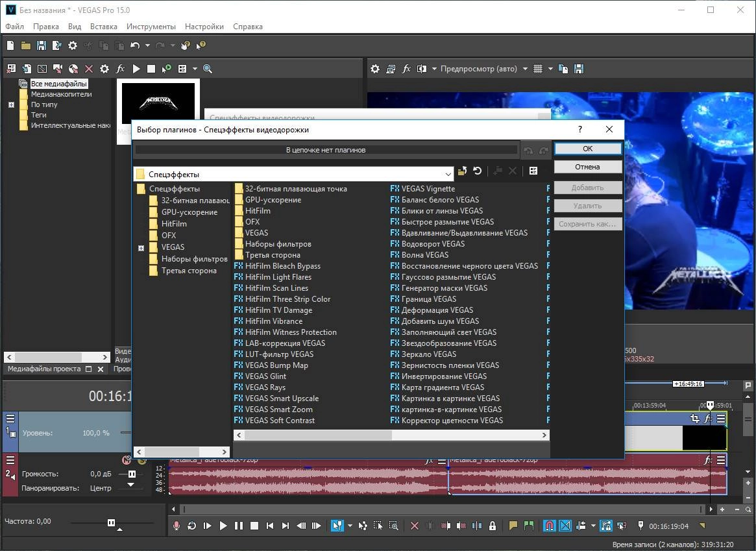Open Video Preview project properties gear
This screenshot has height=551, width=756.
click(375, 69)
